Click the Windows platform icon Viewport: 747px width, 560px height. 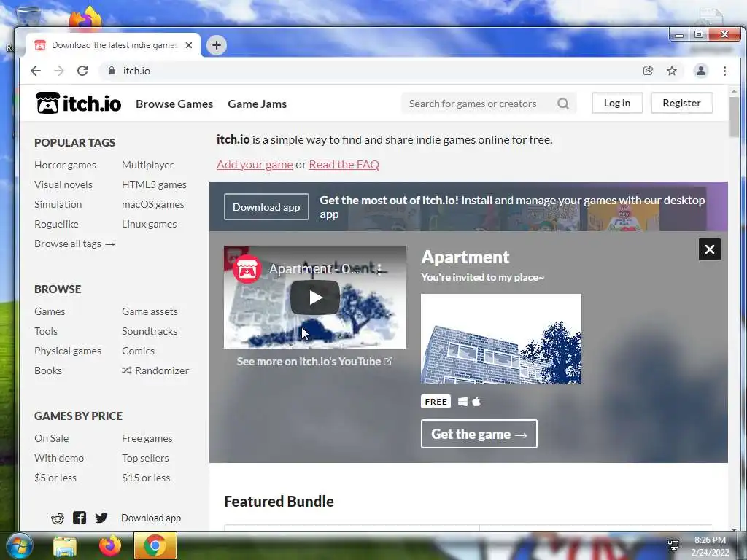(x=462, y=402)
